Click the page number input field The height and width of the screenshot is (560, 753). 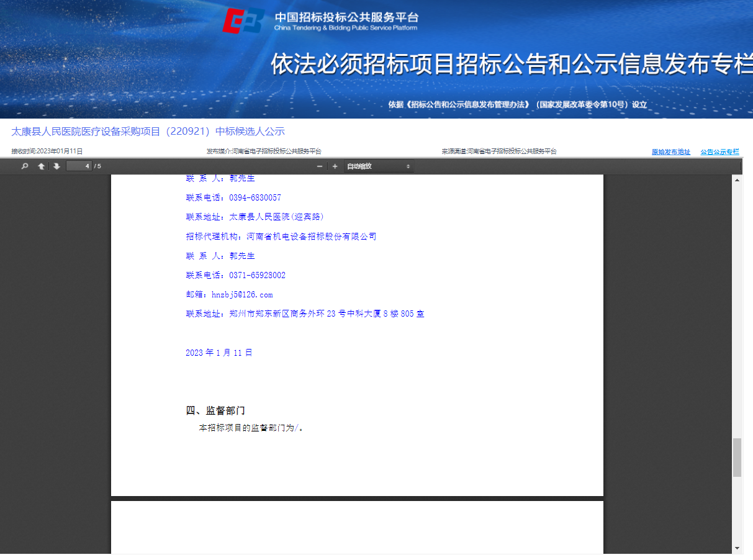point(79,166)
